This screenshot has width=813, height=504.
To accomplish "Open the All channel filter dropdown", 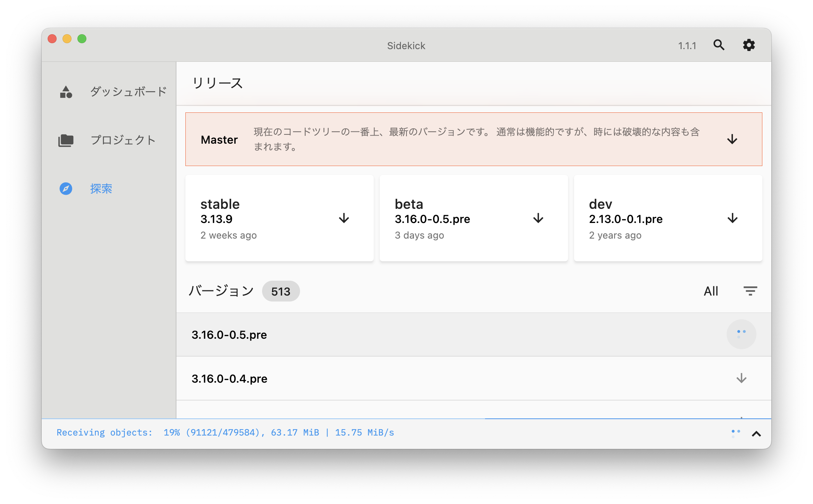I will (711, 291).
